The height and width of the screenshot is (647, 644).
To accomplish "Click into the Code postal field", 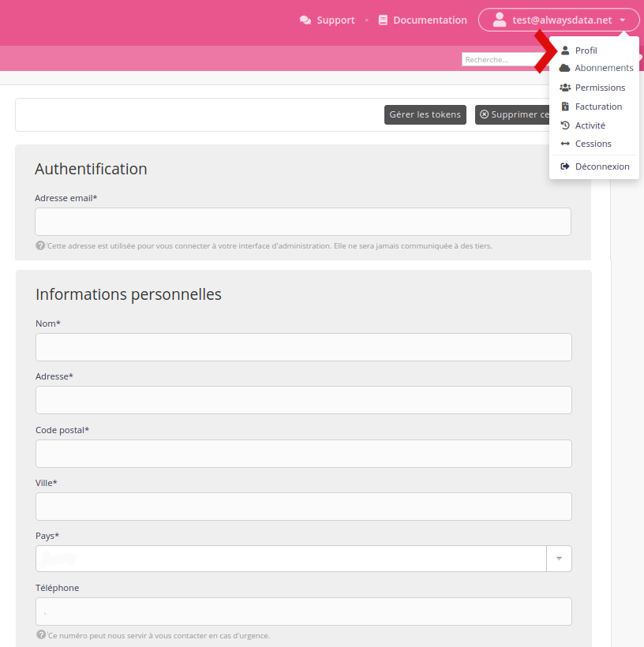I will [x=303, y=454].
